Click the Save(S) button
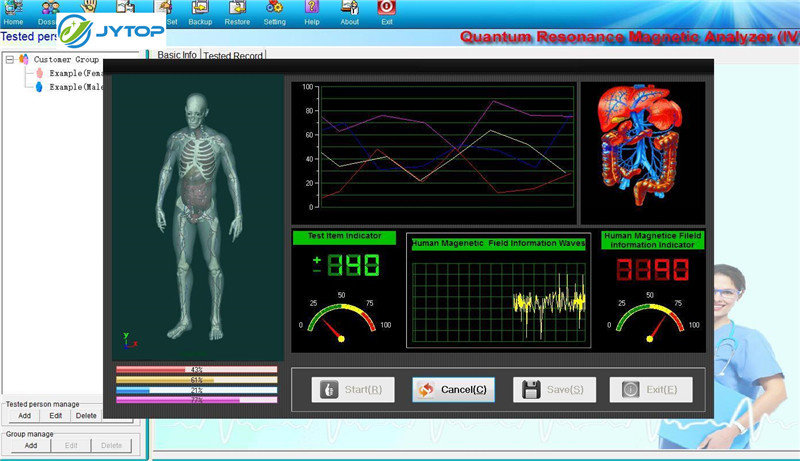Screen dimensions: 800x461 coord(554,390)
